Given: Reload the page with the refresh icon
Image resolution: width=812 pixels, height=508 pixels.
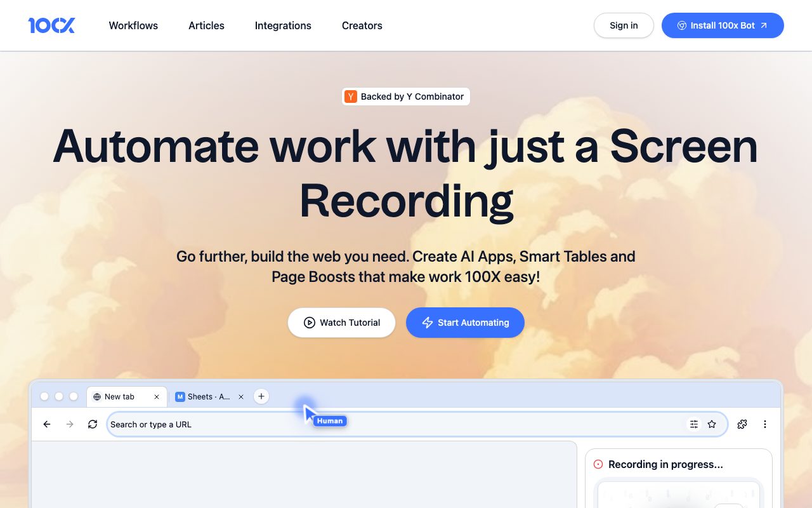Looking at the screenshot, I should [93, 424].
